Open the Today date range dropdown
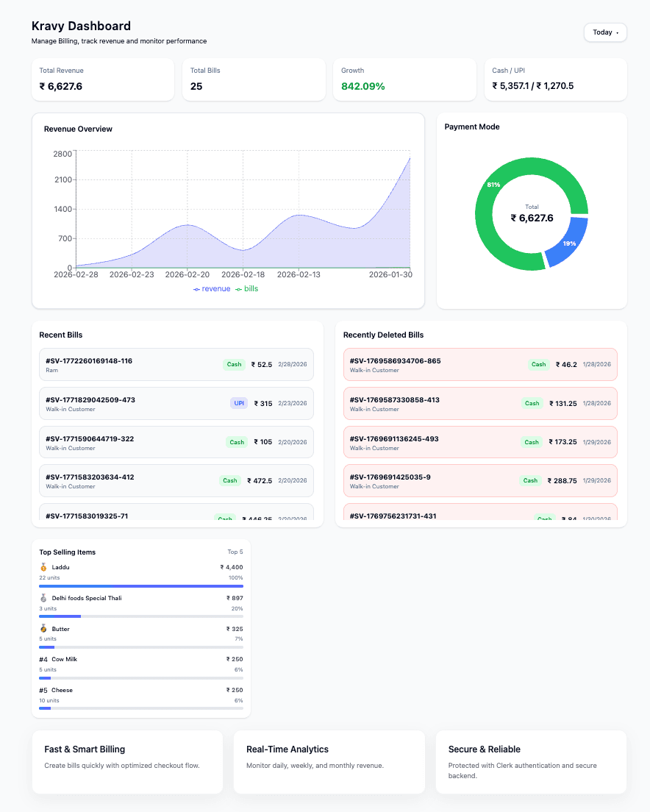The width and height of the screenshot is (650, 812). 605,32
